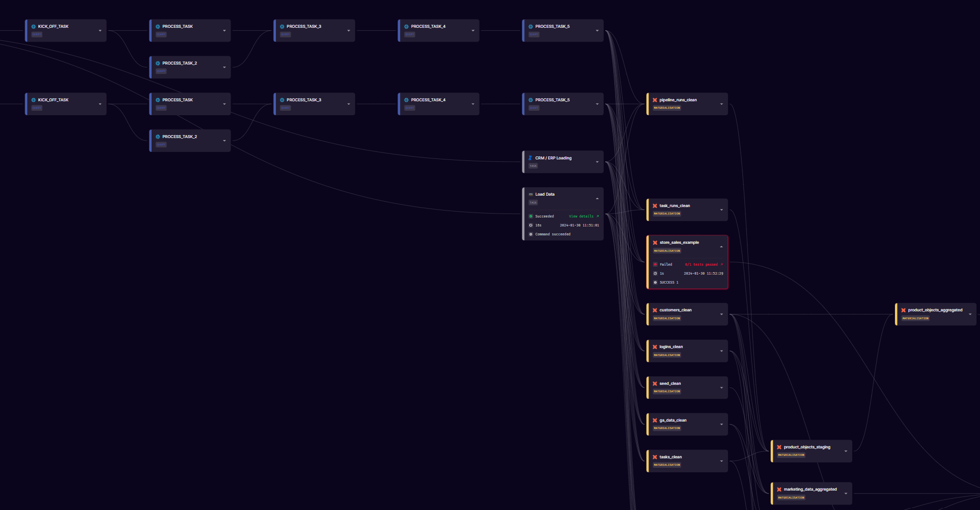This screenshot has width=980, height=510.
Task: Expand the task_runs_clean node dropdown
Action: point(722,210)
